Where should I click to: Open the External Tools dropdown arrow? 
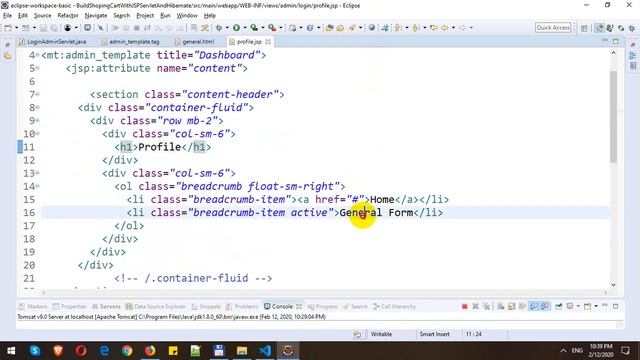[281, 28]
